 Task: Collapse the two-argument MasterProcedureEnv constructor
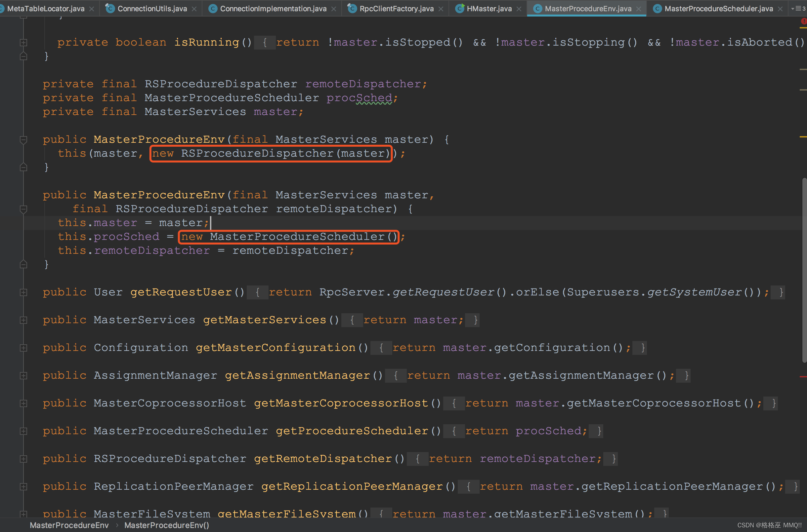tap(23, 209)
